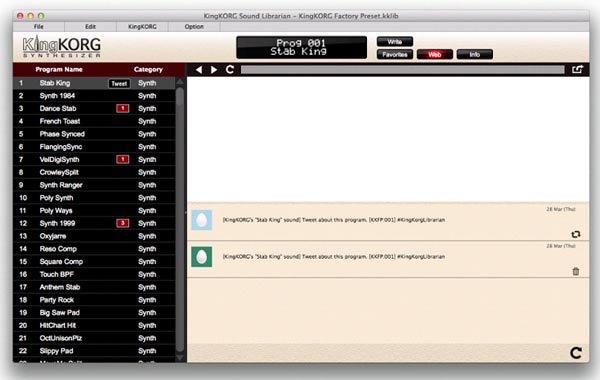The width and height of the screenshot is (600, 380).
Task: Open the Option menu
Action: pos(194,26)
